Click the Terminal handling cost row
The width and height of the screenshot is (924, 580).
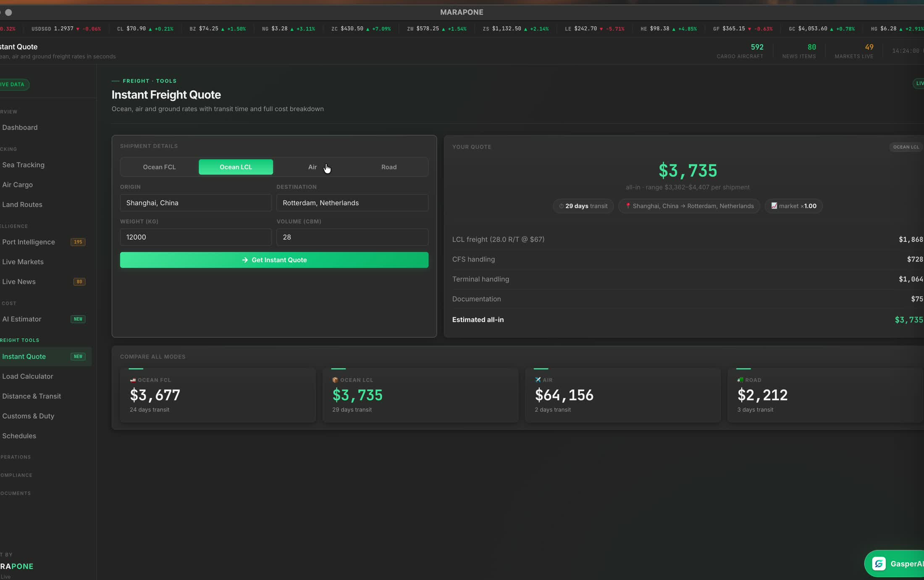click(688, 279)
